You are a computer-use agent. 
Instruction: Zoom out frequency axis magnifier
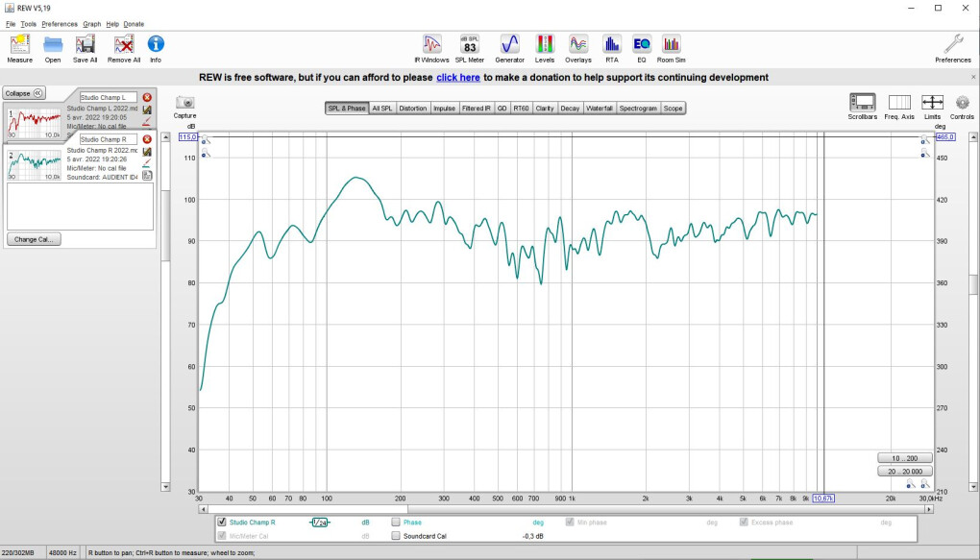pyautogui.click(x=911, y=484)
